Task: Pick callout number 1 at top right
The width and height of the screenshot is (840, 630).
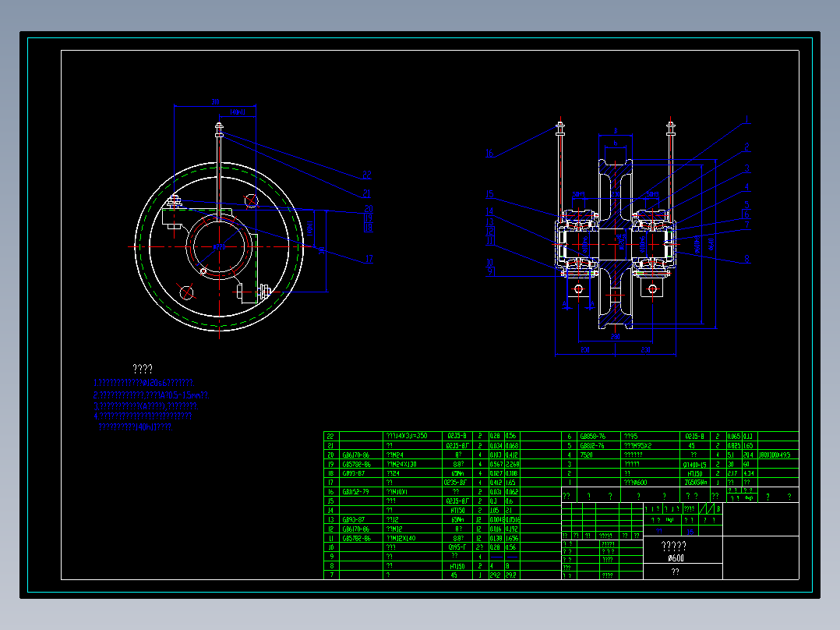Action: (746, 120)
